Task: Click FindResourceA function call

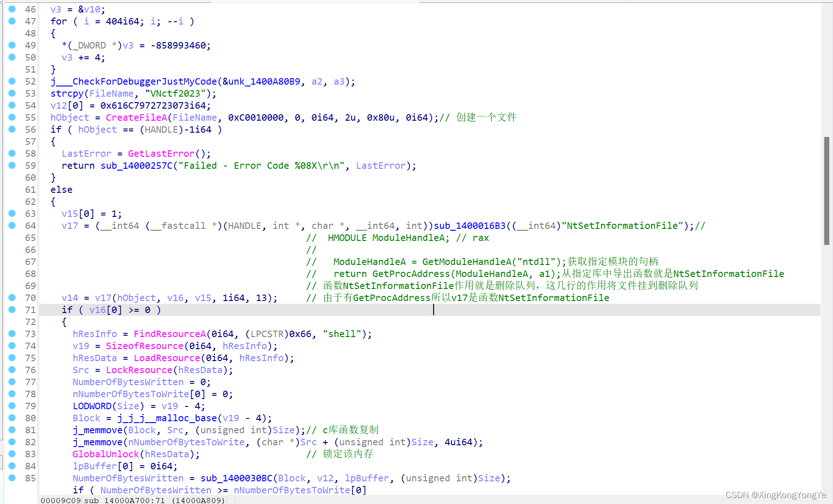Action: tap(170, 334)
